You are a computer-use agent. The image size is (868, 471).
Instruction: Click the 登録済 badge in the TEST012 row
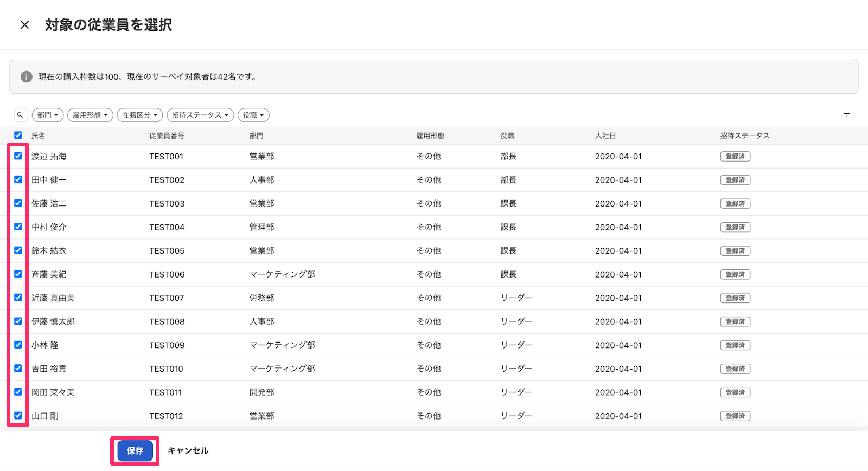(735, 416)
